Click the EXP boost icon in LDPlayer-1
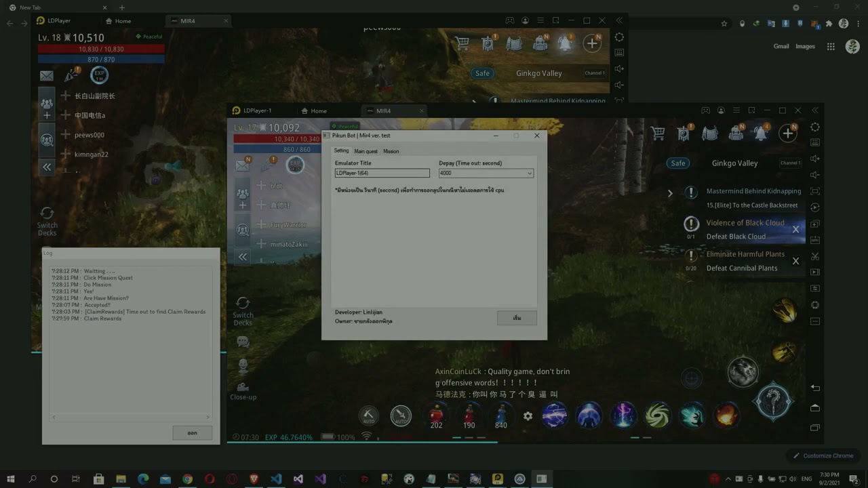Screen dimensions: 868x488 (x=295, y=165)
